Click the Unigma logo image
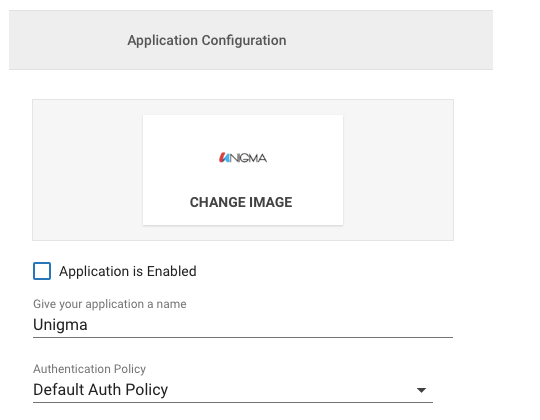Screen dimensions: 540x420 click(x=243, y=158)
